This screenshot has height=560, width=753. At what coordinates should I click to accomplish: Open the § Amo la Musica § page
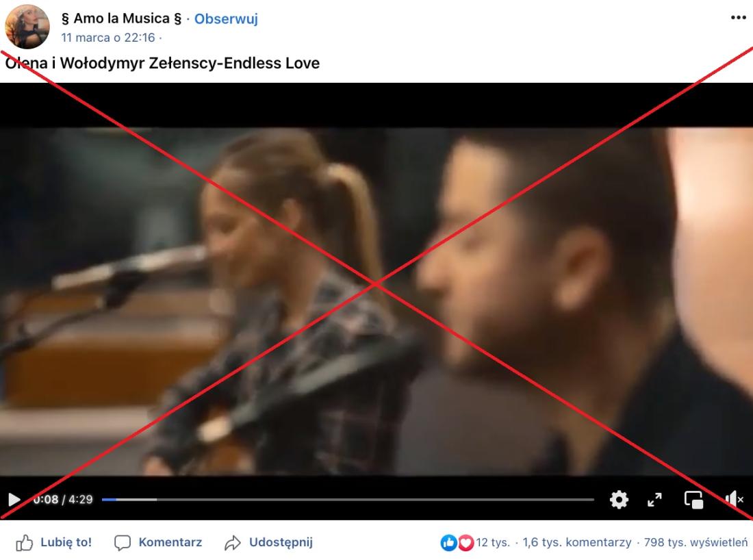tap(121, 18)
